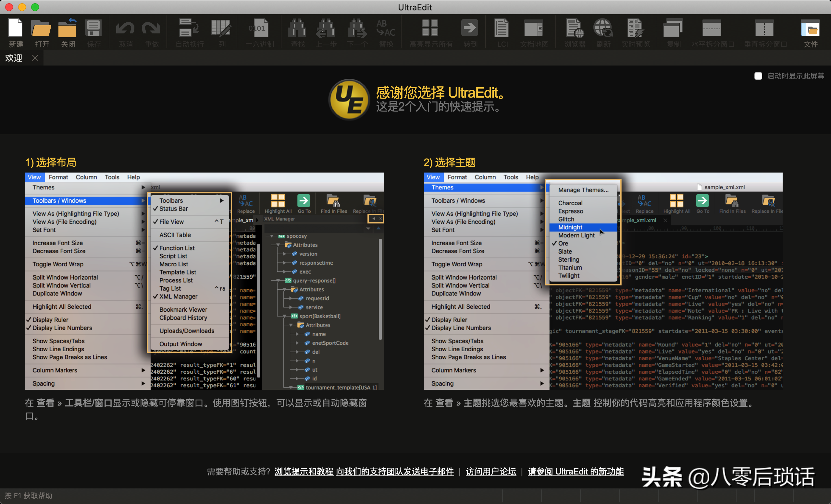Click the 按 F1 获取帮助 status text
831x504 pixels.
pos(28,495)
